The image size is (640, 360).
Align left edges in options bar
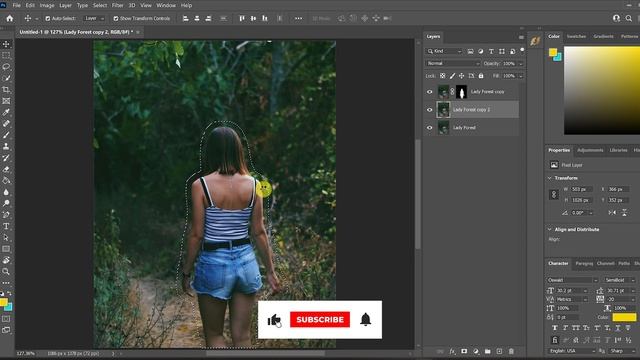click(186, 18)
